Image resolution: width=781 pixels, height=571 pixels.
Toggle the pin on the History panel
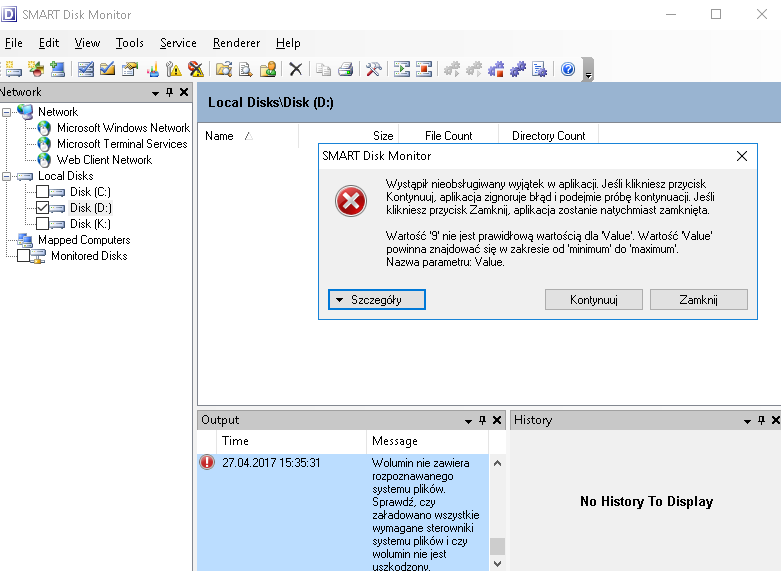(761, 420)
